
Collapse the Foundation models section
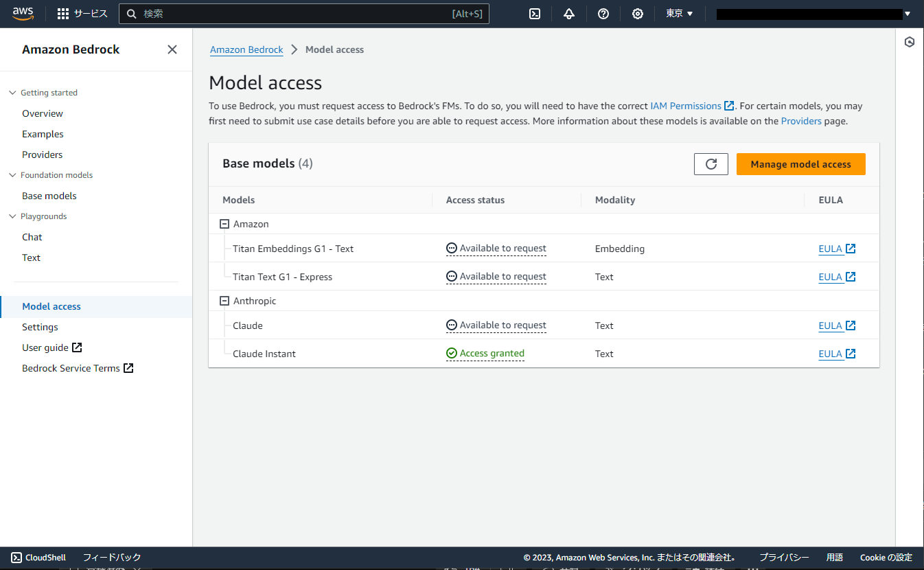(12, 175)
